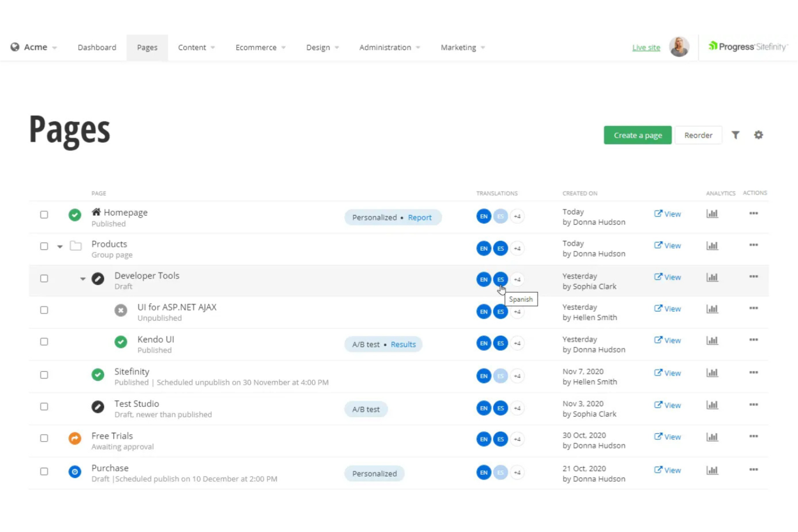
Task: Select the Sitefinity row checkbox
Action: pyautogui.click(x=44, y=375)
